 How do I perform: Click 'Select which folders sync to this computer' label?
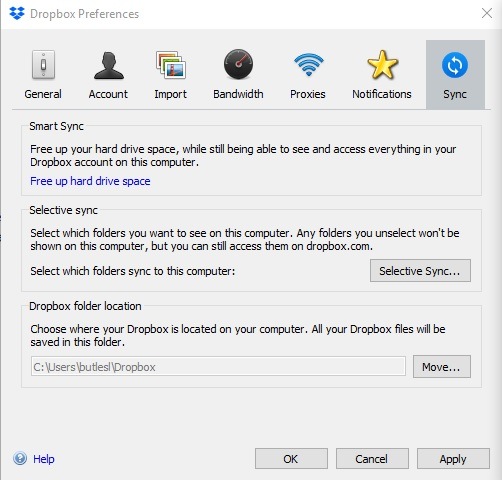pyautogui.click(x=133, y=271)
